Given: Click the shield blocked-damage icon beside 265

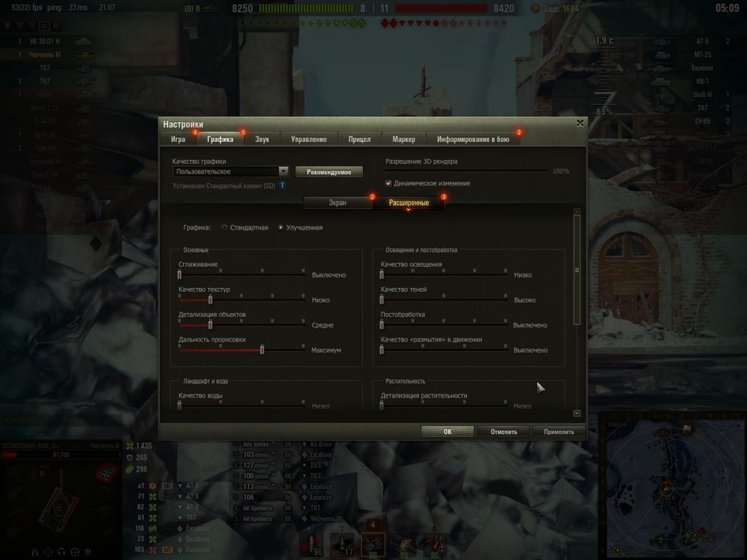Looking at the screenshot, I should [129, 457].
